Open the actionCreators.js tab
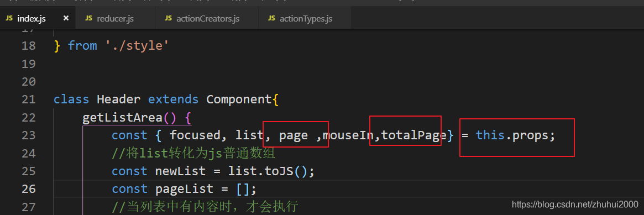This screenshot has width=644, height=215. [207, 18]
